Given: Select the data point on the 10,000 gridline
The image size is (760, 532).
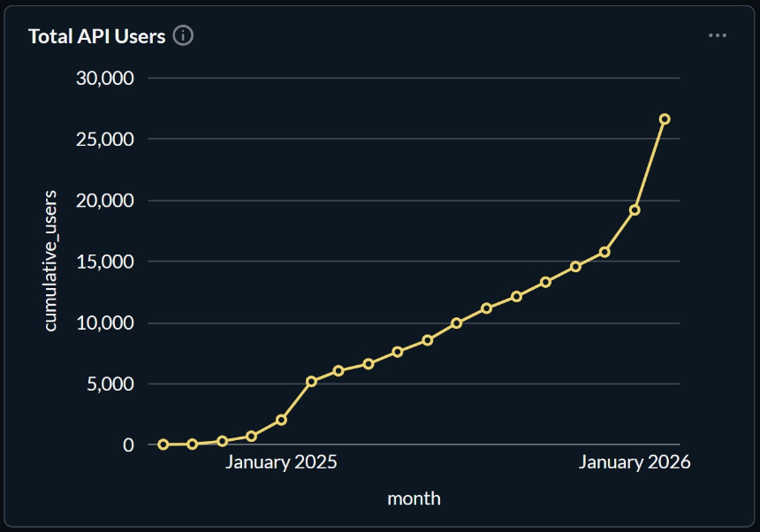Looking at the screenshot, I should tap(457, 323).
